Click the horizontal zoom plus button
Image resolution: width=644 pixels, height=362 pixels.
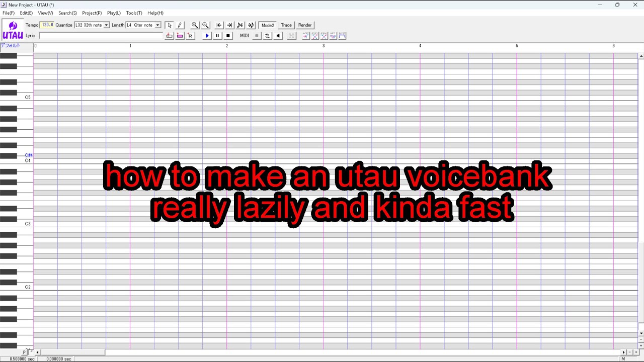pos(635,352)
